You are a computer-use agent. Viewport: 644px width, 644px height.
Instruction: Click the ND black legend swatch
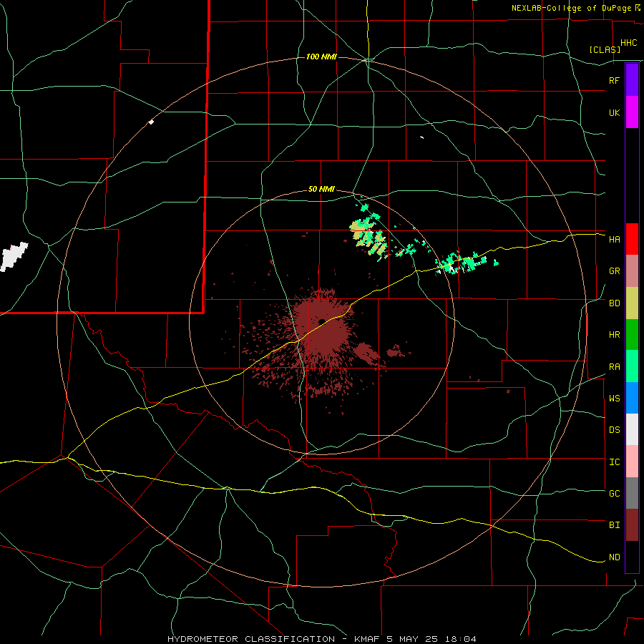click(x=632, y=557)
